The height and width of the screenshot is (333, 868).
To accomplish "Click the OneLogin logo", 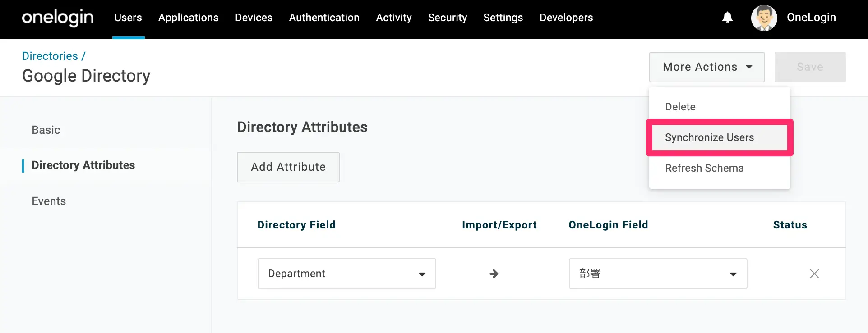I will tap(58, 18).
